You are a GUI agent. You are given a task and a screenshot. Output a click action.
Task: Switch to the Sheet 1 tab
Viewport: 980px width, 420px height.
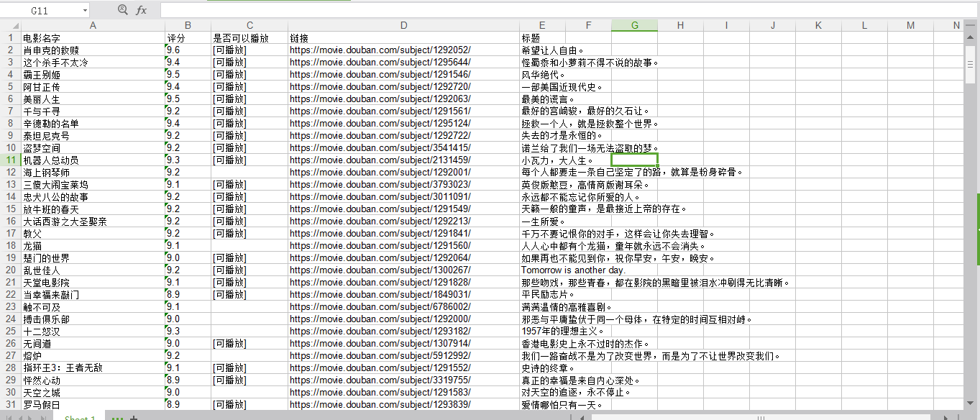[x=80, y=417]
